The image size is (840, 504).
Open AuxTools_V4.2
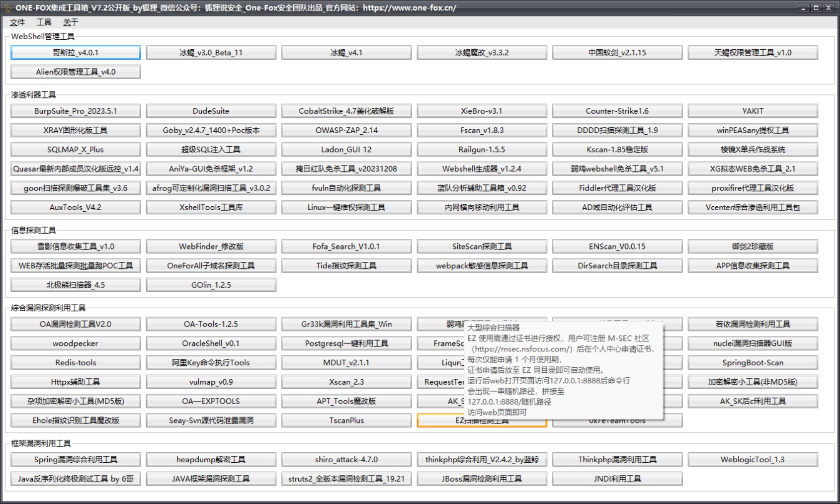click(x=76, y=208)
